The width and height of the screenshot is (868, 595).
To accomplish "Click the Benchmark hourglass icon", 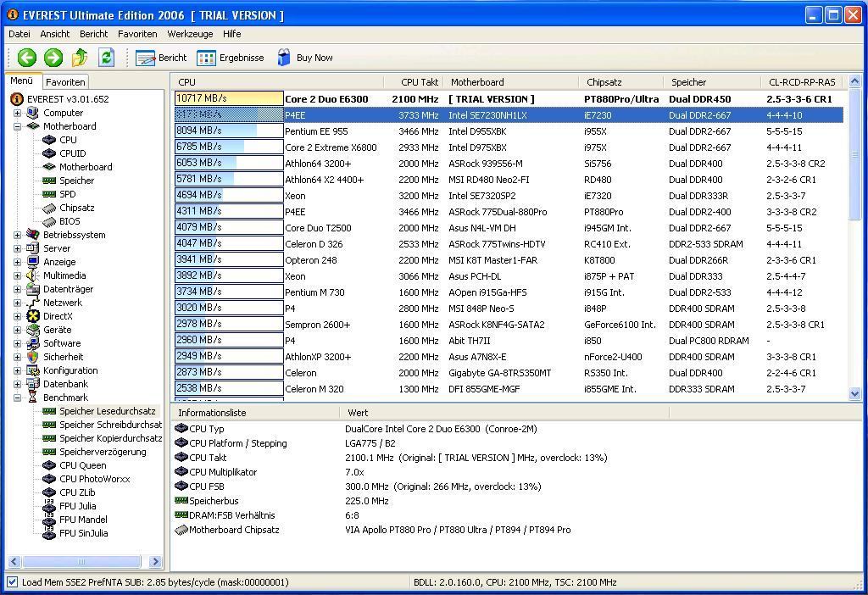I will coord(33,398).
